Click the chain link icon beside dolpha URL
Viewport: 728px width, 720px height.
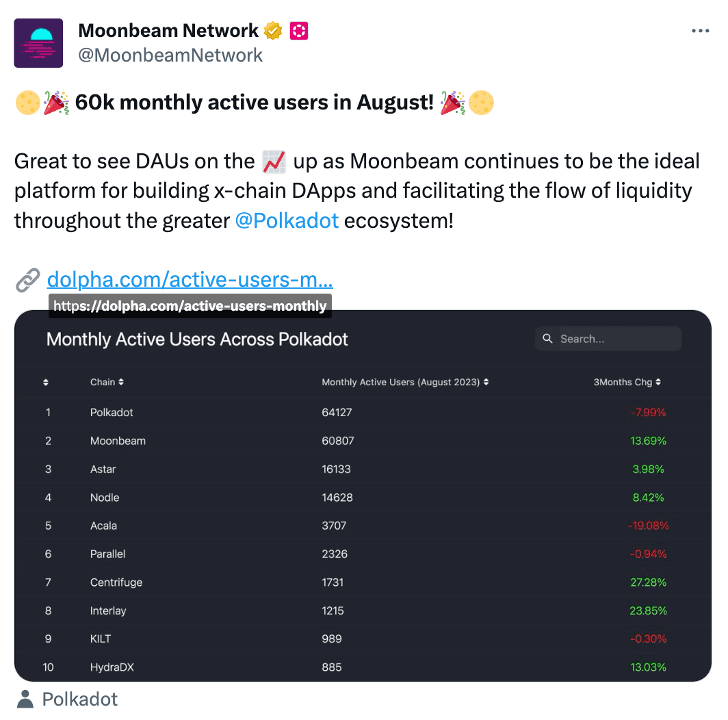click(28, 280)
